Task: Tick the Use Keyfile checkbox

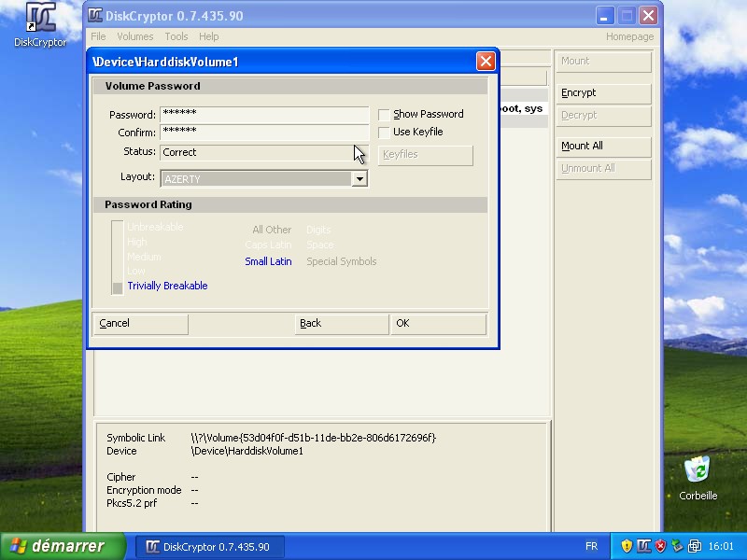Action: click(x=384, y=133)
